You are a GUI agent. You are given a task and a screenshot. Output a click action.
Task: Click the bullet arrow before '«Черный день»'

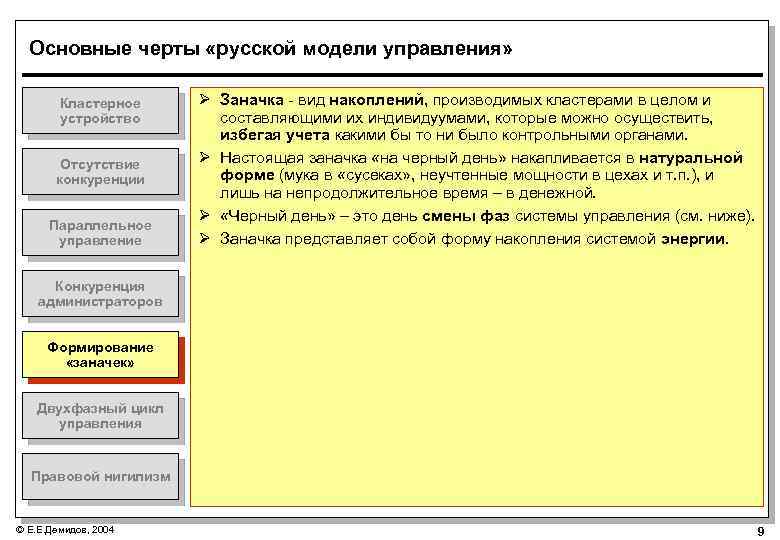point(204,215)
